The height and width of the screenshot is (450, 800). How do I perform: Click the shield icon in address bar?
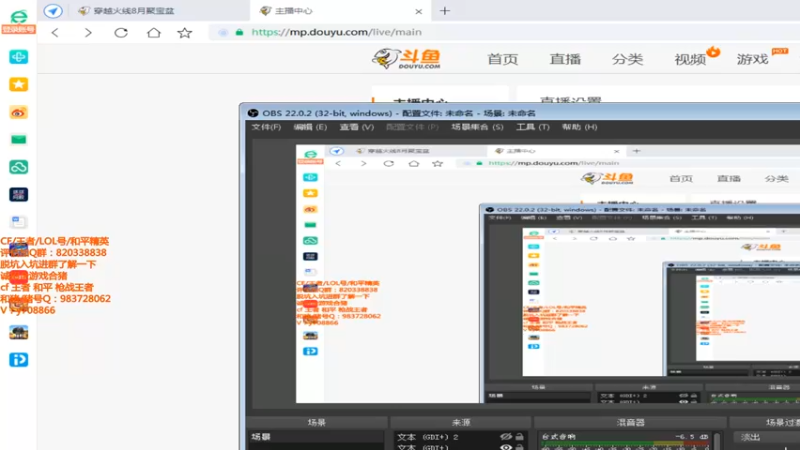pyautogui.click(x=223, y=32)
